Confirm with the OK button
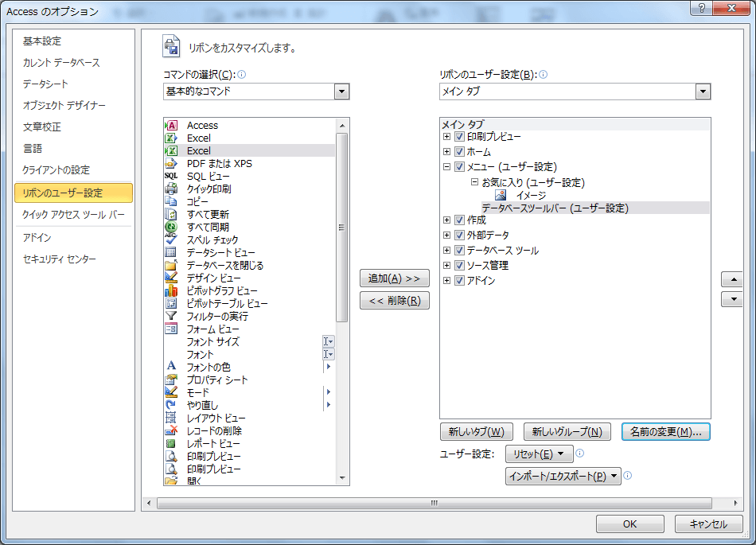This screenshot has width=756, height=545. (629, 524)
